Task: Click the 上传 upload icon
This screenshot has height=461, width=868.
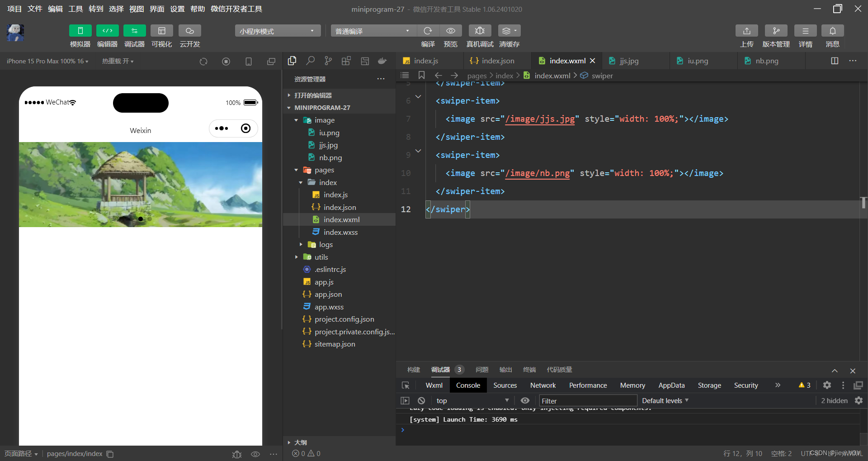Action: coord(747,31)
